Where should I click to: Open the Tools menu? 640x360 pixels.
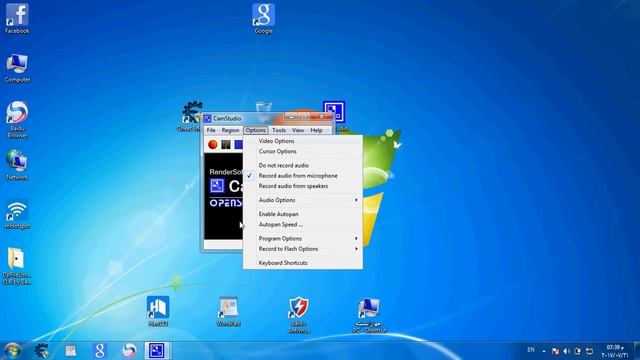279,130
